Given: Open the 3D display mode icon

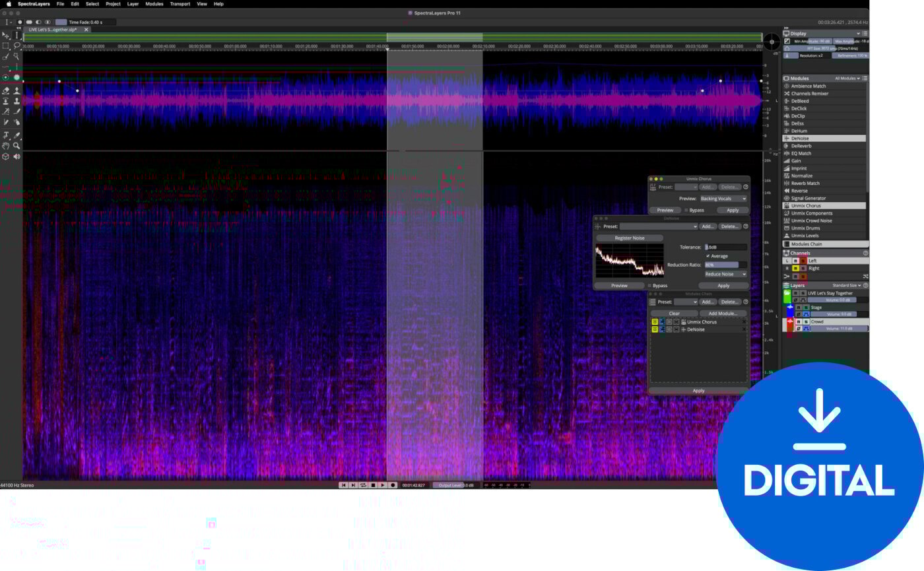Looking at the screenshot, I should (7, 156).
